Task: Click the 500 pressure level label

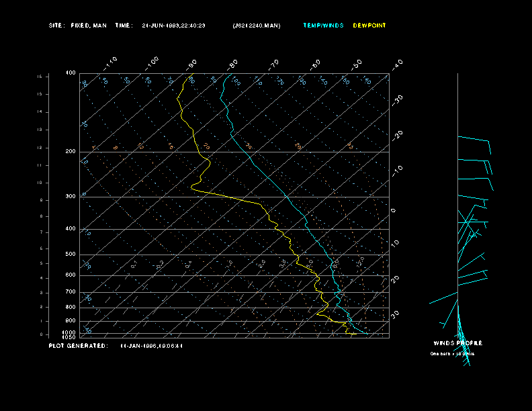Action: point(71,255)
